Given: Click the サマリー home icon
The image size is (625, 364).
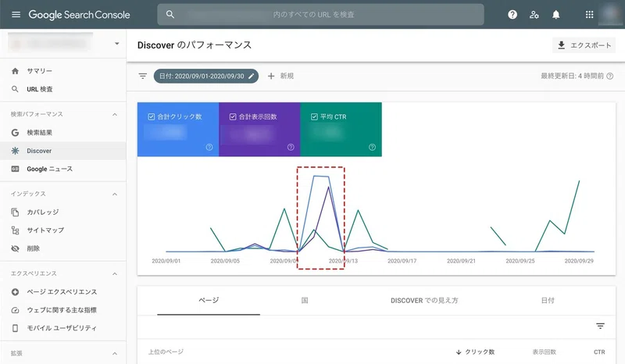Looking at the screenshot, I should pos(15,71).
